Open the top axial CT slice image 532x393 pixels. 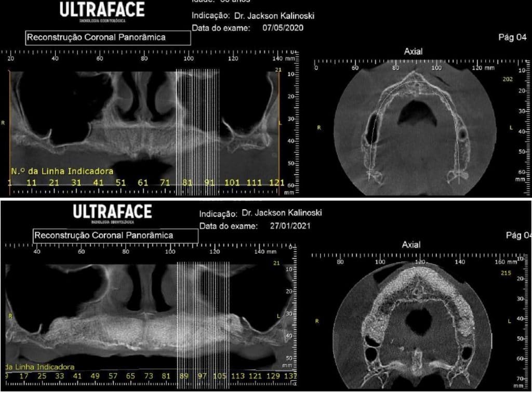tap(414, 128)
